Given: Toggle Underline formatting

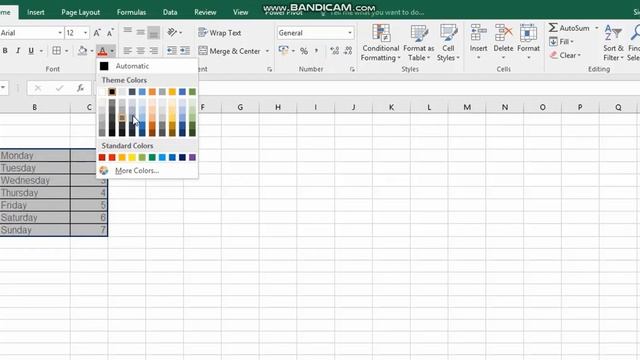Looking at the screenshot, I should click(31, 51).
